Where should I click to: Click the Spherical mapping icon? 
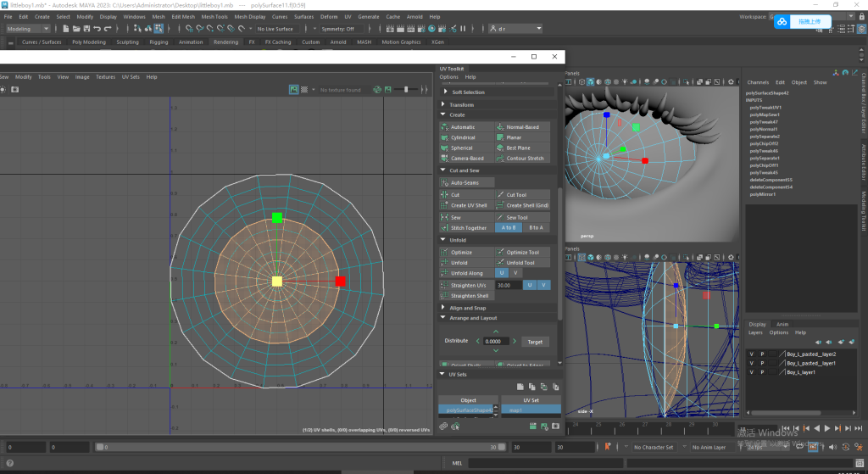coord(444,148)
